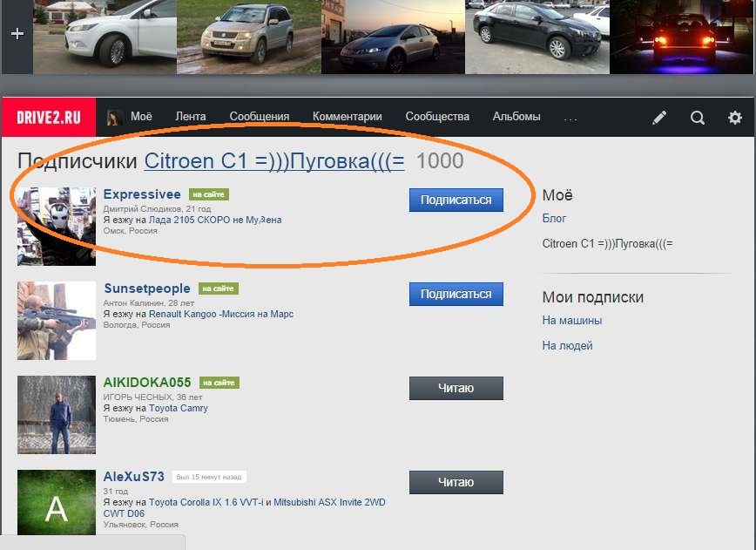Viewport: 756px width, 550px height.
Task: Subscribe to Sunsetpeople with Подписаться
Action: 456,294
